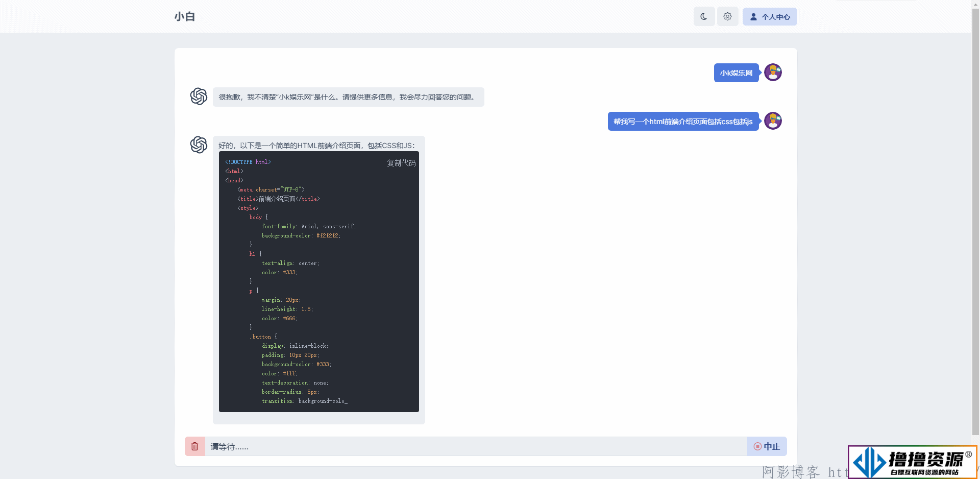Click the 前端介绍页面 title code line
The height and width of the screenshot is (479, 980).
click(278, 199)
